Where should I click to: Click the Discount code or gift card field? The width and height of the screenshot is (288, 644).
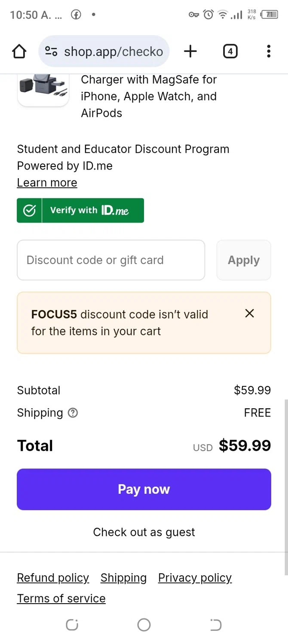(111, 260)
